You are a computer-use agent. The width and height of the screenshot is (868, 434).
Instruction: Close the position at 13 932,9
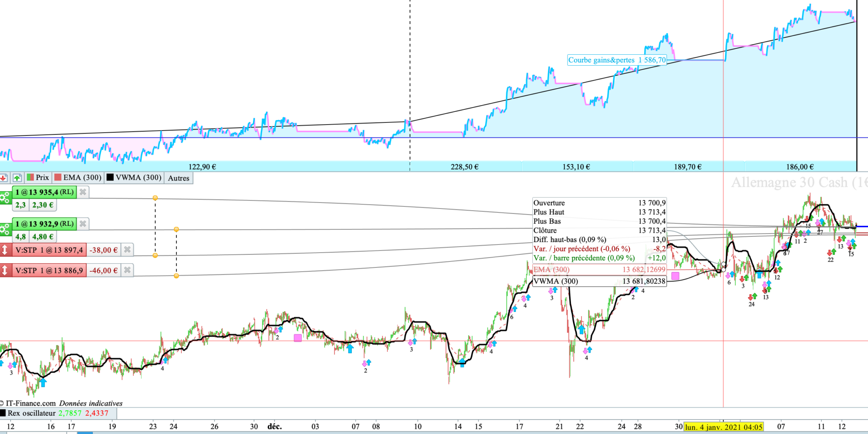83,224
